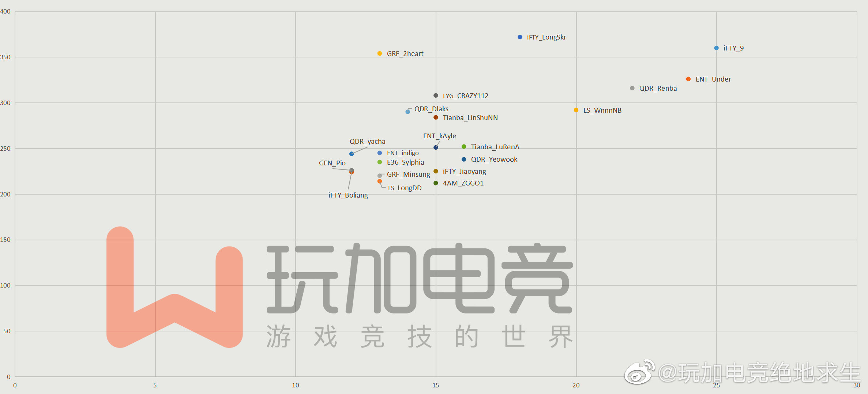This screenshot has width=868, height=394.
Task: Click the green point beside E36_Sylphia
Action: [x=380, y=162]
